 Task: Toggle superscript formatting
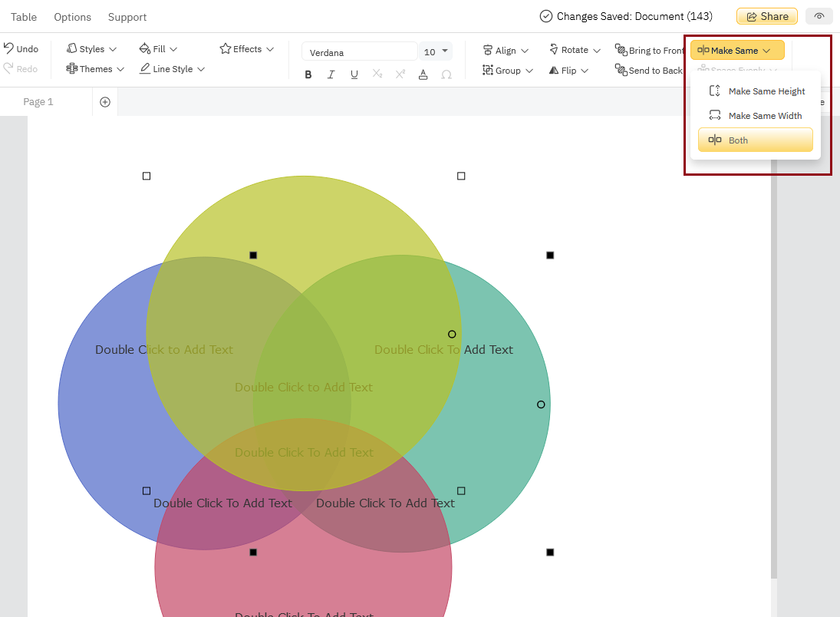click(x=400, y=74)
